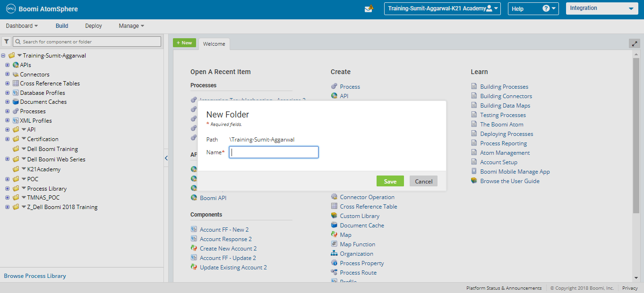Screen dimensions: 644x293
Task: Toggle fullscreen with the expand arrows icon
Action: pos(634,43)
